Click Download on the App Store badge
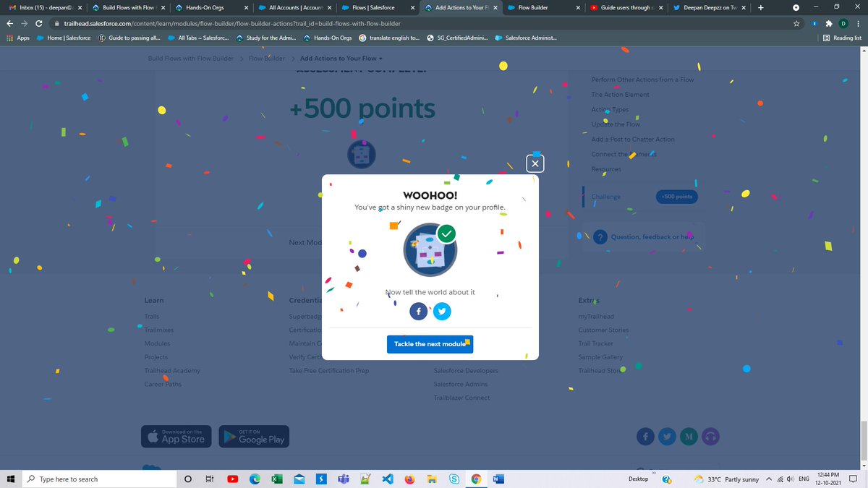Image resolution: width=868 pixels, height=488 pixels. [x=176, y=436]
